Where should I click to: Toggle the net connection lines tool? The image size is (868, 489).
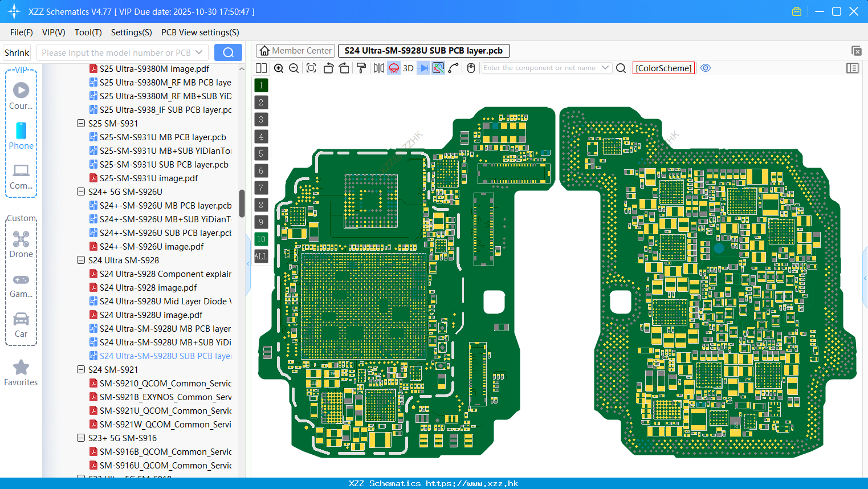click(438, 68)
